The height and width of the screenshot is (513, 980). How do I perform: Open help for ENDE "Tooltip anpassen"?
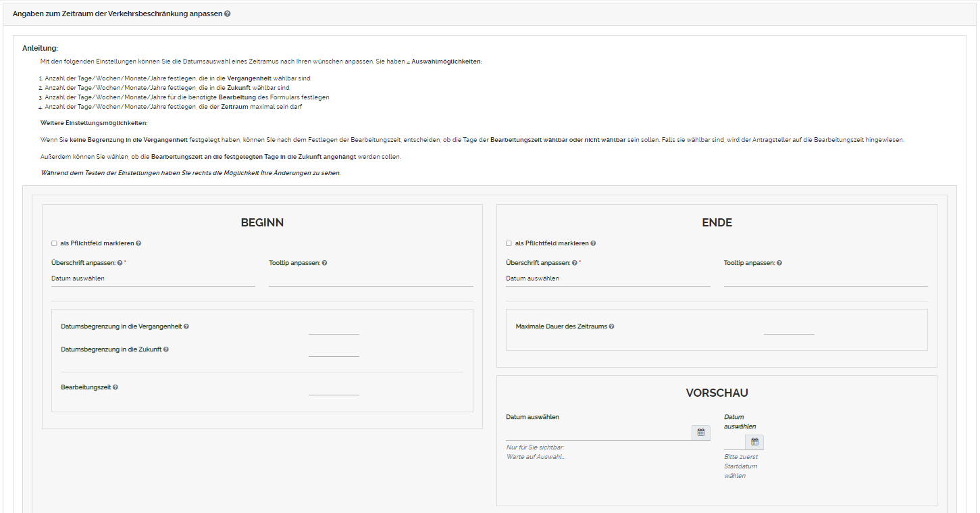click(x=780, y=262)
